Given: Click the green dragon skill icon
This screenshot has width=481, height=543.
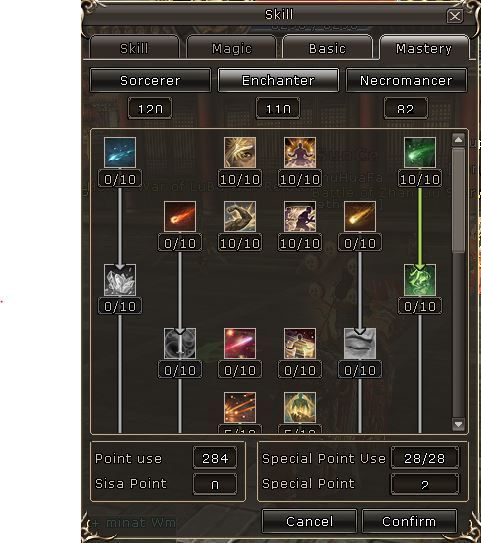Looking at the screenshot, I should tap(420, 280).
